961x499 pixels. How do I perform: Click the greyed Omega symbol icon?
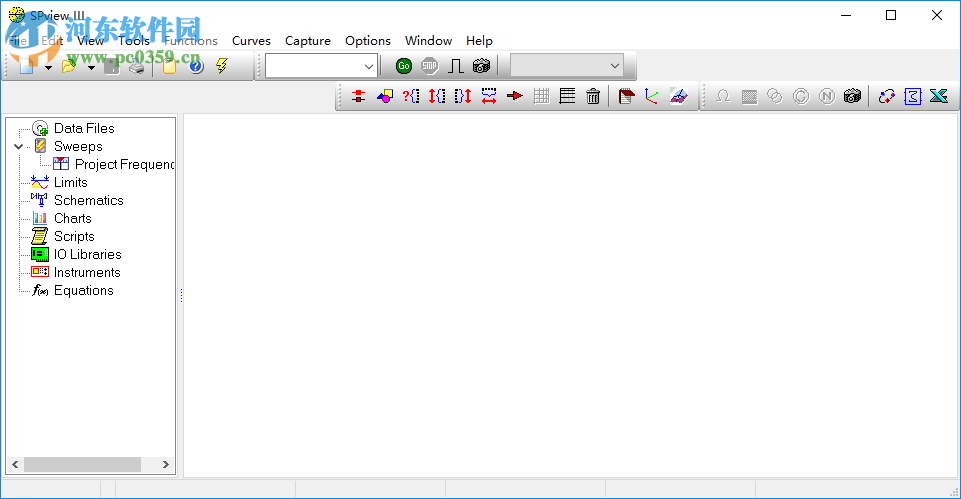tap(723, 96)
